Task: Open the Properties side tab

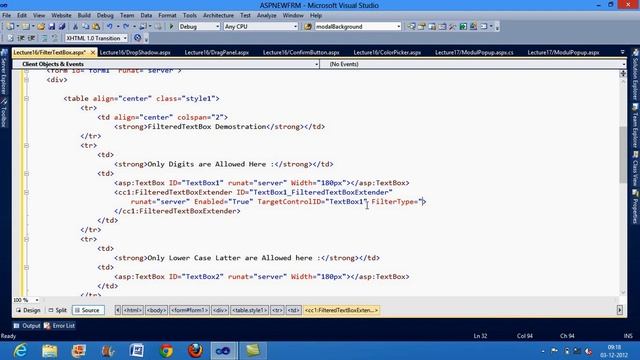Action: tap(636, 206)
